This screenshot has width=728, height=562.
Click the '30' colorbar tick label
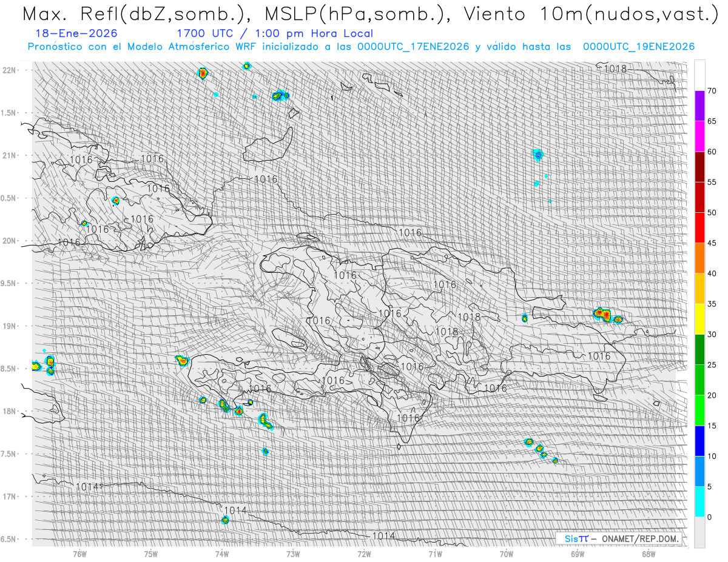pos(712,334)
